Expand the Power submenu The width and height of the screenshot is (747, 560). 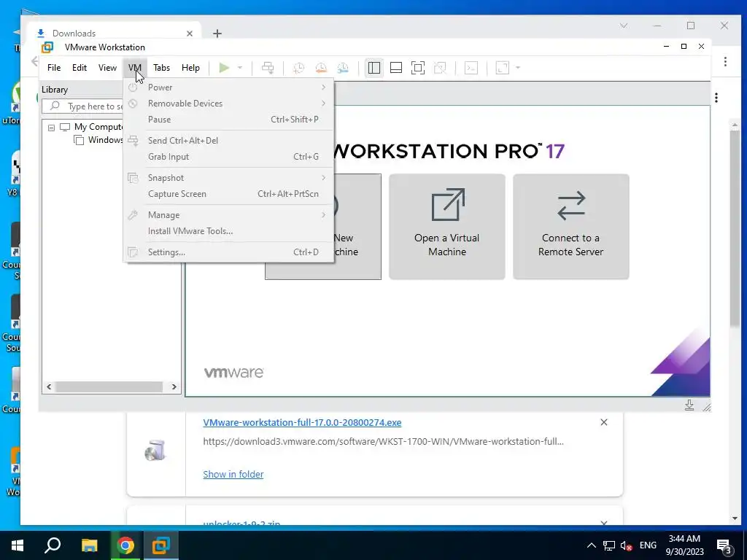click(x=228, y=87)
